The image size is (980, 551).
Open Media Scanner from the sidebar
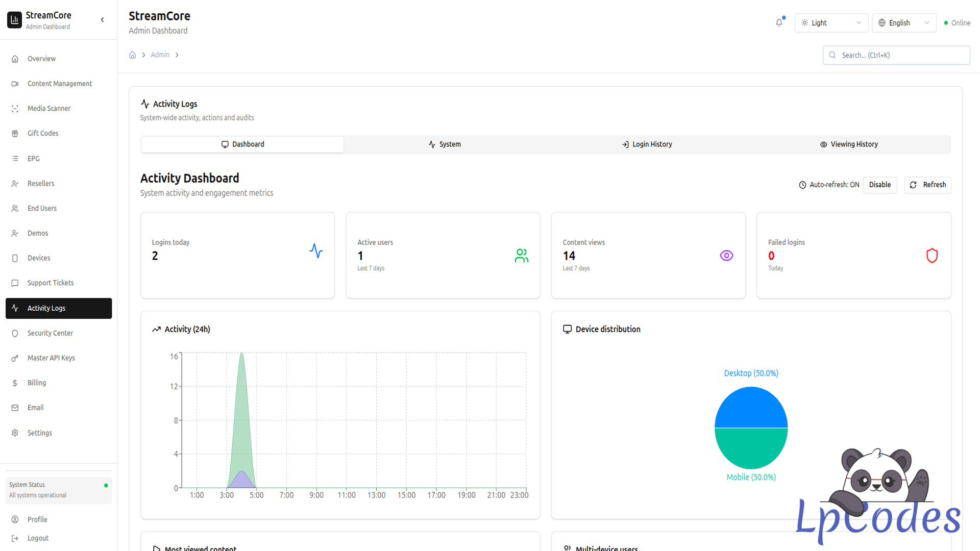49,109
